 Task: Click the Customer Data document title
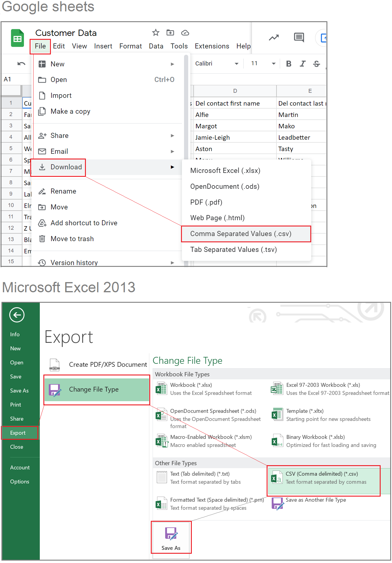click(x=66, y=33)
